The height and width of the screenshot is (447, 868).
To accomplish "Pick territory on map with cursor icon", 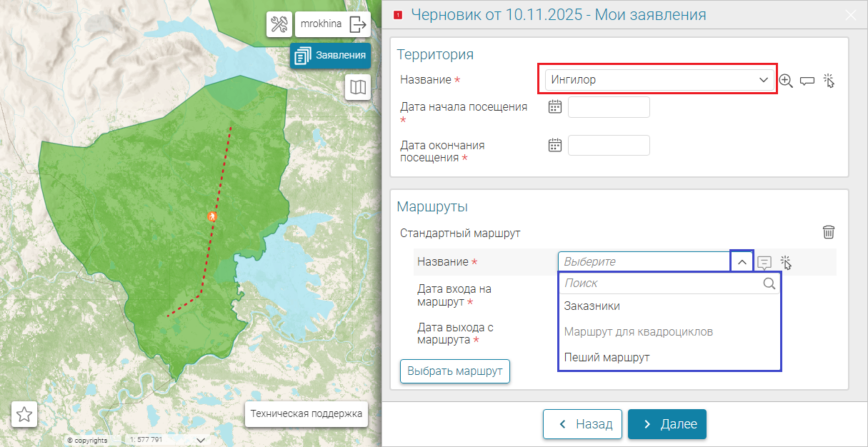I will (829, 81).
